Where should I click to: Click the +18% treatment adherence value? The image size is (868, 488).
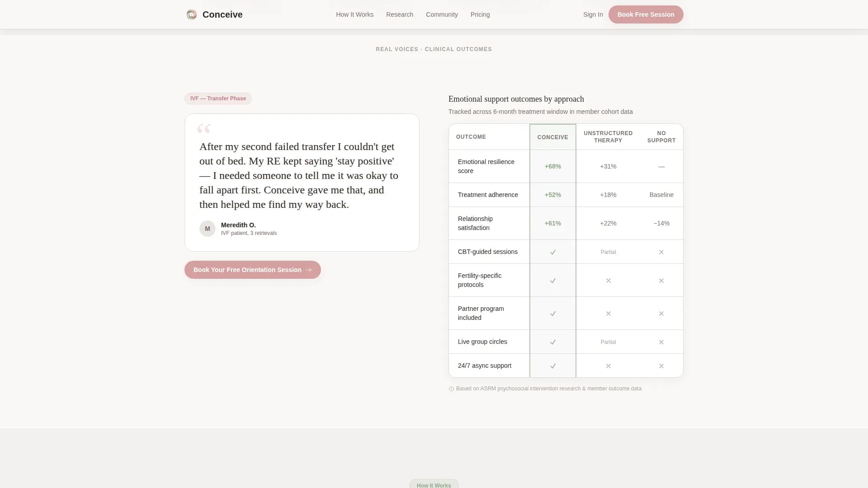tap(608, 195)
